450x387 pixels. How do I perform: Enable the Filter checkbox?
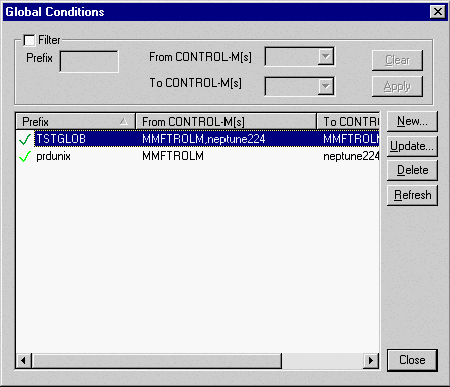(x=29, y=40)
